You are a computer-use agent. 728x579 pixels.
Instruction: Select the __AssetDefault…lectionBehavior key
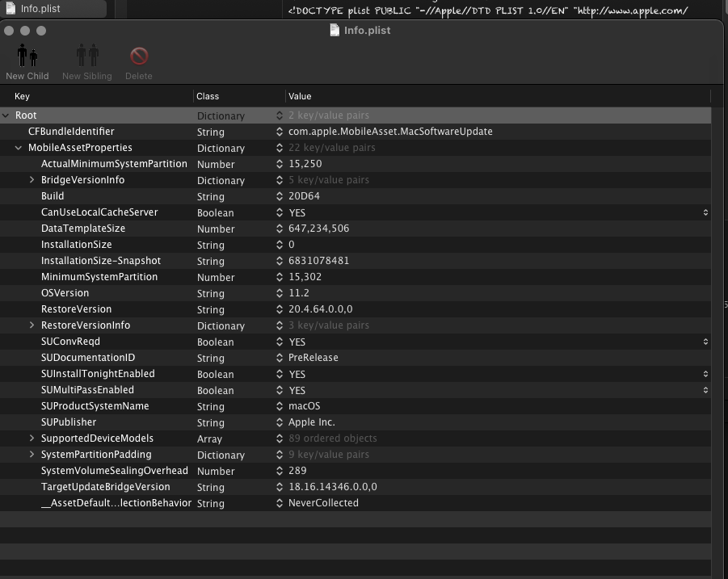(x=116, y=503)
